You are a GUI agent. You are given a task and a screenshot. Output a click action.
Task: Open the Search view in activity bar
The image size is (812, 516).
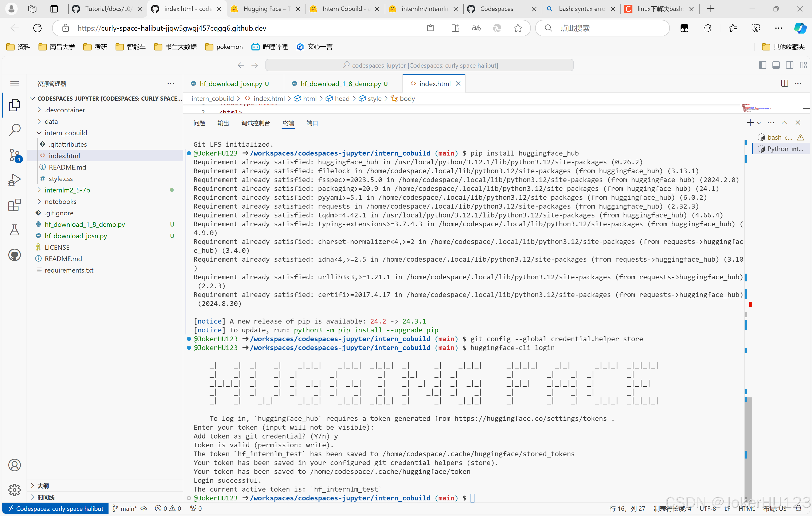[15, 130]
